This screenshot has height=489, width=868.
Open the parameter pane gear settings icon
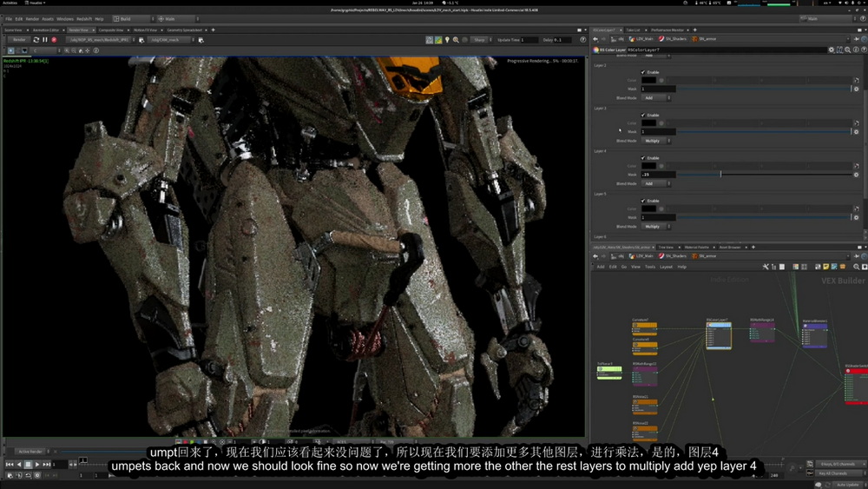coord(831,50)
